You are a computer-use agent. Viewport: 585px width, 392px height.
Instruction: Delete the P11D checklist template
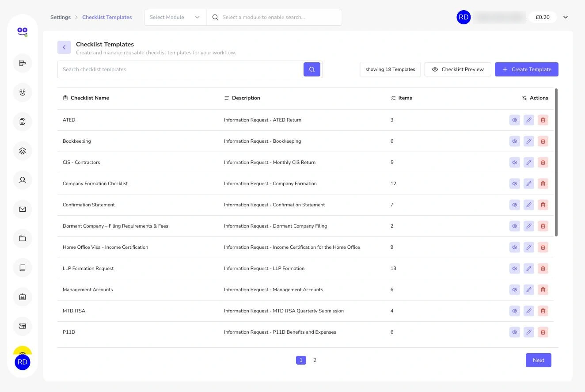click(x=543, y=332)
